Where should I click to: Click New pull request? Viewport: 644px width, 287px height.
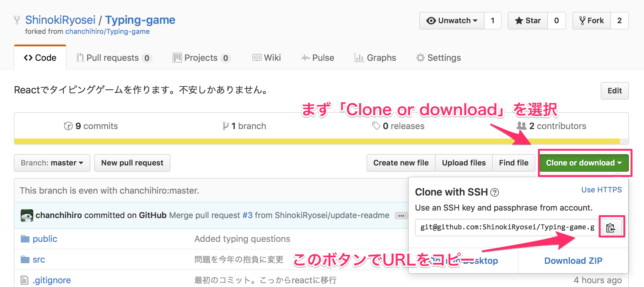point(132,163)
